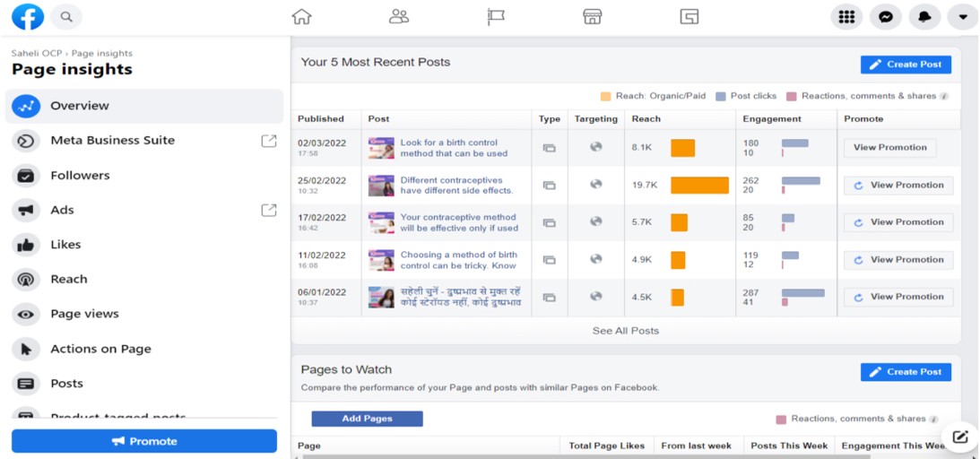This screenshot has width=980, height=459.
Task: Expand the account dropdown arrow
Action: 963,17
